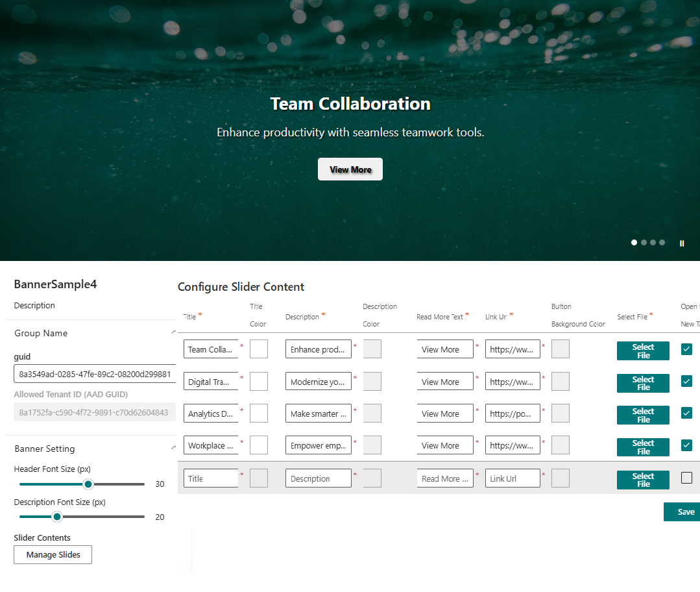Enable open in new tab for empty row
The image size is (700, 592).
pos(686,478)
